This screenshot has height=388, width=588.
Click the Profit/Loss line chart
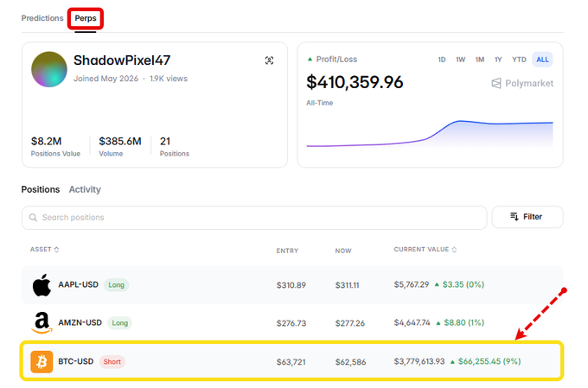coord(430,134)
